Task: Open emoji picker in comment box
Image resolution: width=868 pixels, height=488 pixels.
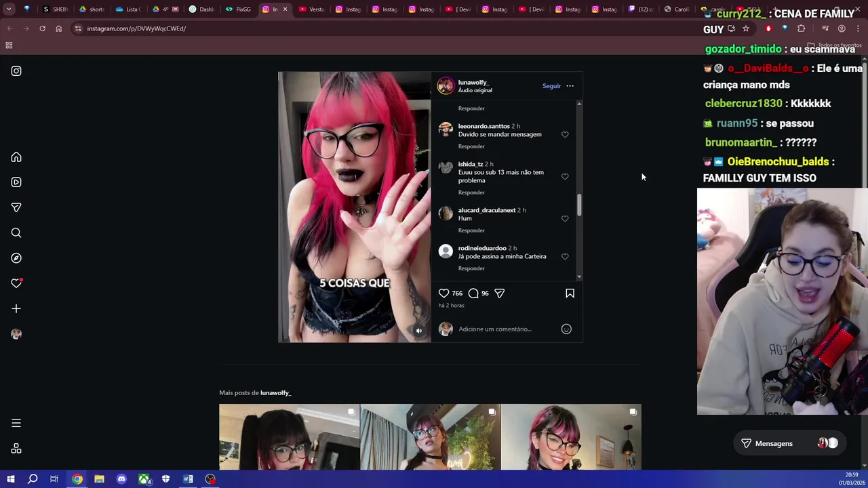Action: tap(566, 329)
